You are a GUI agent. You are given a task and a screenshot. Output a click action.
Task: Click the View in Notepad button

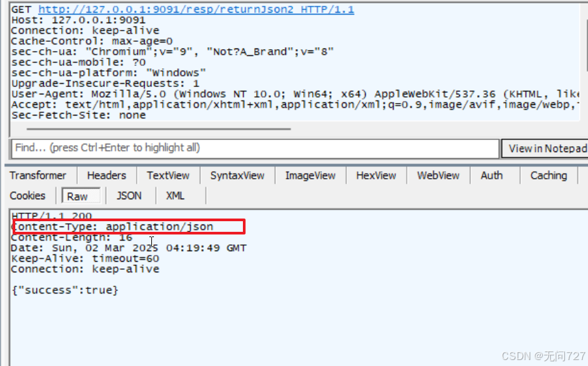[545, 149]
